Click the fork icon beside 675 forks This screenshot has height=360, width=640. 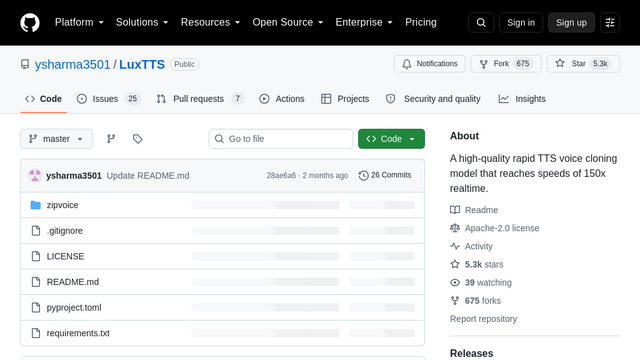[x=455, y=301]
